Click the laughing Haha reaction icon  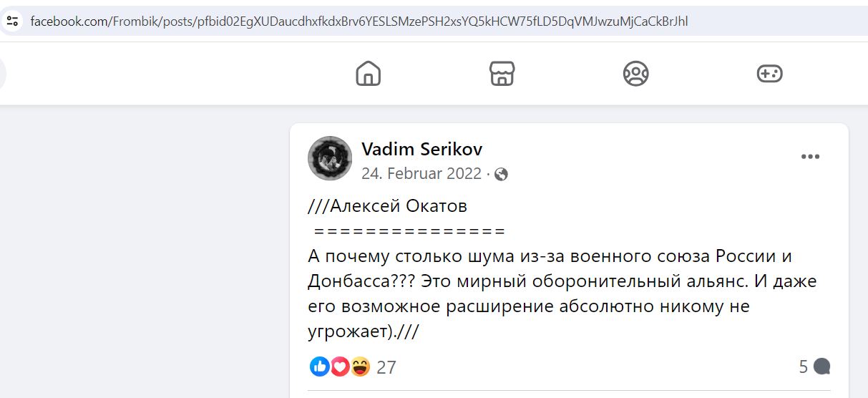(360, 367)
